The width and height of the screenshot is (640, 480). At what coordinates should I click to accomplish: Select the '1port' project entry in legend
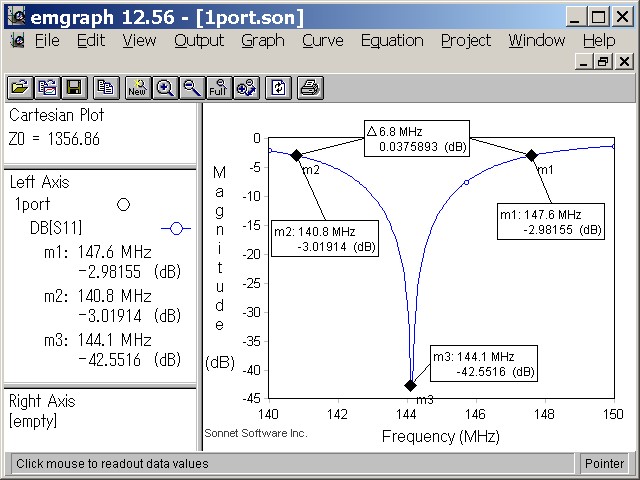click(32, 204)
